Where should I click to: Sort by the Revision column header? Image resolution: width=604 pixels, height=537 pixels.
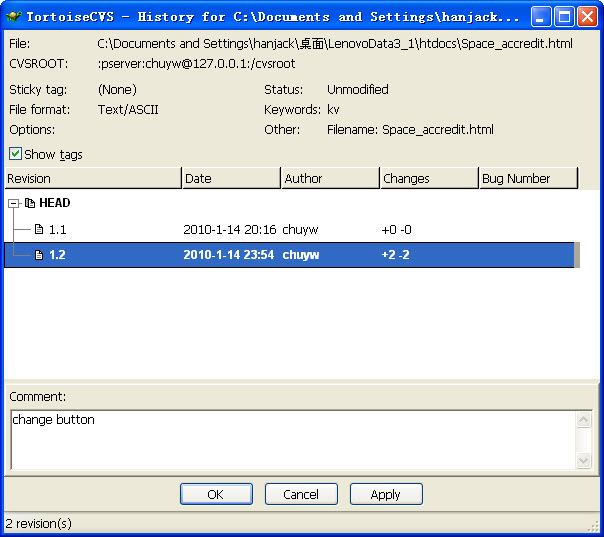tap(92, 178)
